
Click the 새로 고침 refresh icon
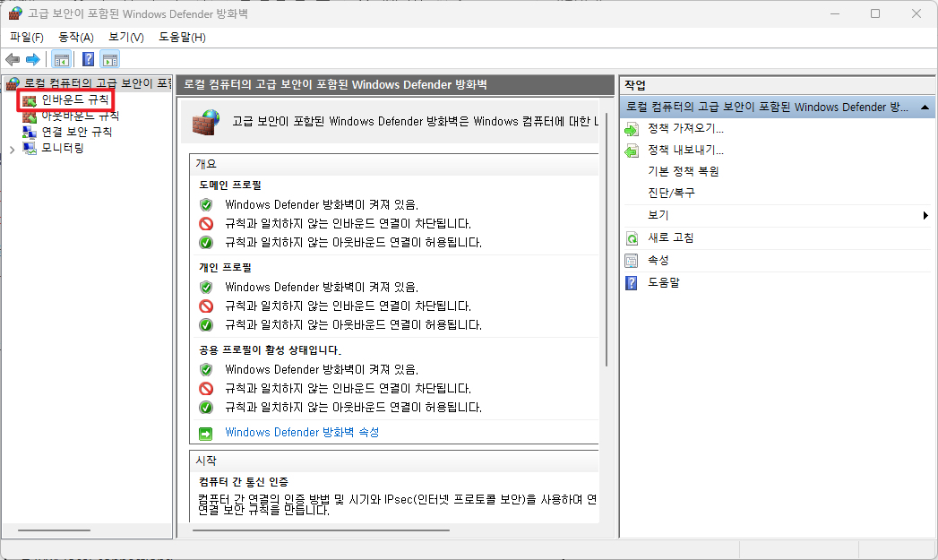632,238
